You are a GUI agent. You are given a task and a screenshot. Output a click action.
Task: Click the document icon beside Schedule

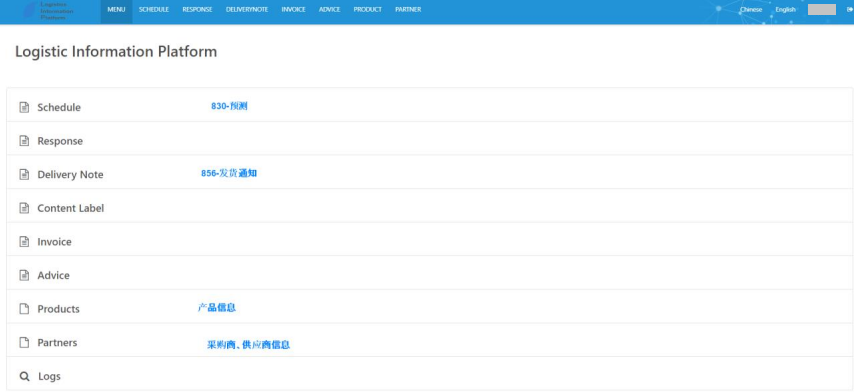pos(24,107)
